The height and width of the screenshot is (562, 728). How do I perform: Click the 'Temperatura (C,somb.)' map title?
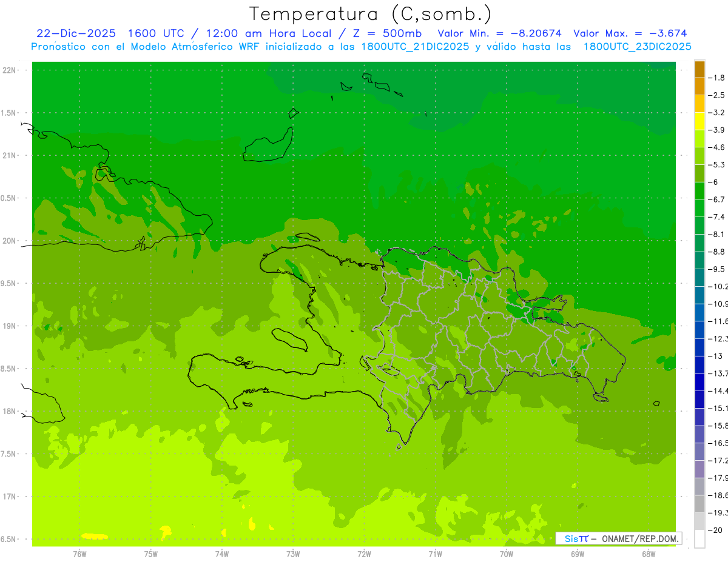click(x=370, y=13)
